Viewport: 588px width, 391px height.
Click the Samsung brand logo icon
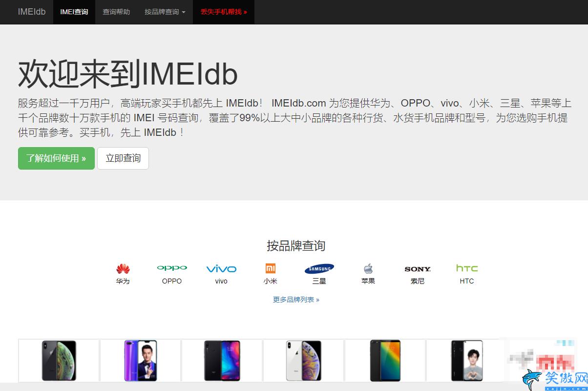(x=319, y=268)
